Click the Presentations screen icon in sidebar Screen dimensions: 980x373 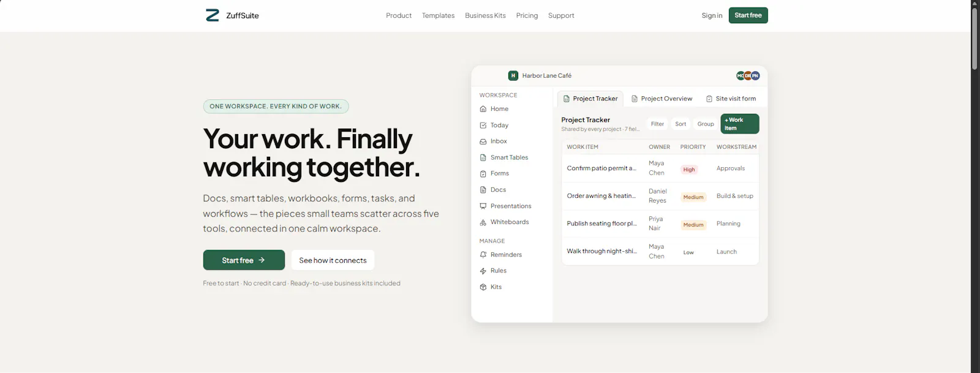pyautogui.click(x=483, y=206)
